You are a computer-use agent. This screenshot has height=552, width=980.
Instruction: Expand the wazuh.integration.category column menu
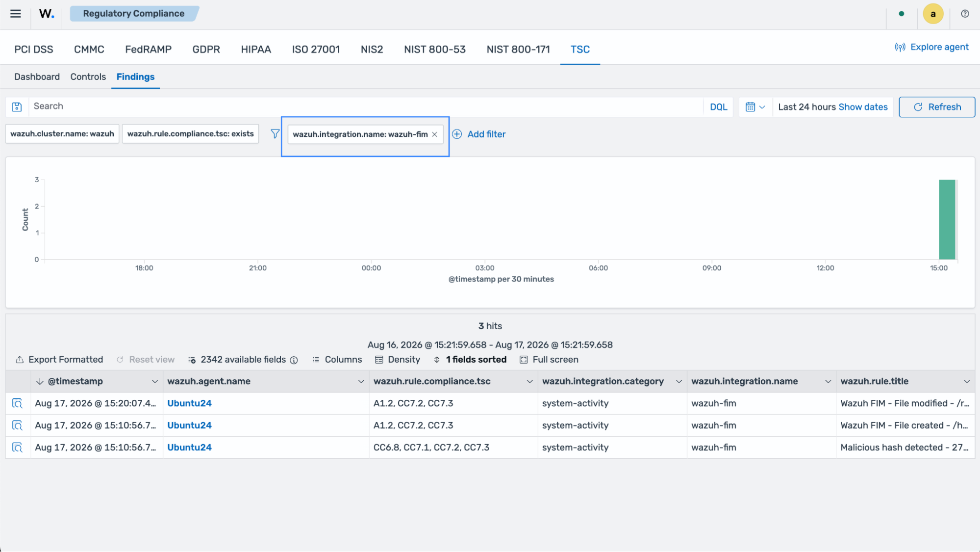679,382
